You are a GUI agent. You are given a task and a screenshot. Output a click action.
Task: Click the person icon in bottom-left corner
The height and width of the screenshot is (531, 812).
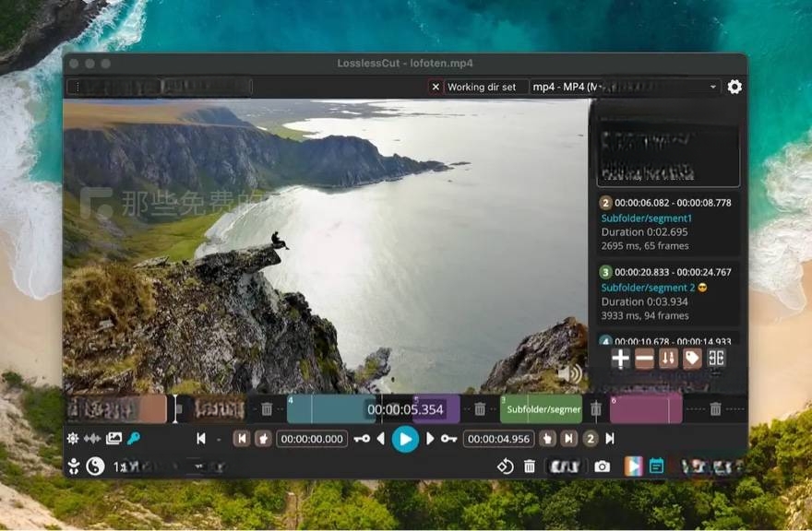pyautogui.click(x=74, y=466)
